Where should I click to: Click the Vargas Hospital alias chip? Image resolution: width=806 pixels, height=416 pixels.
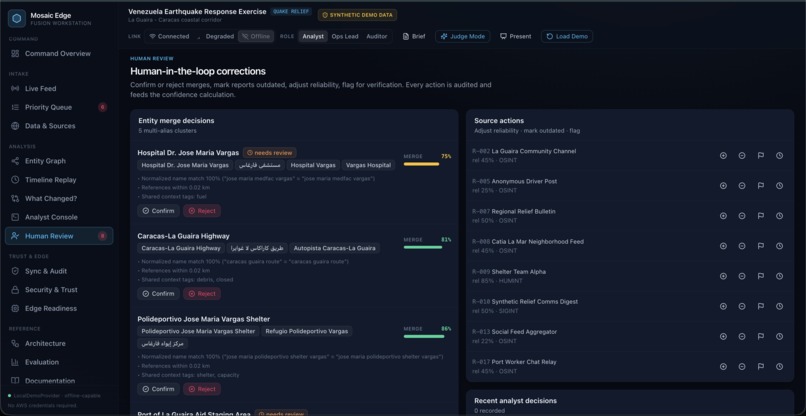point(368,165)
